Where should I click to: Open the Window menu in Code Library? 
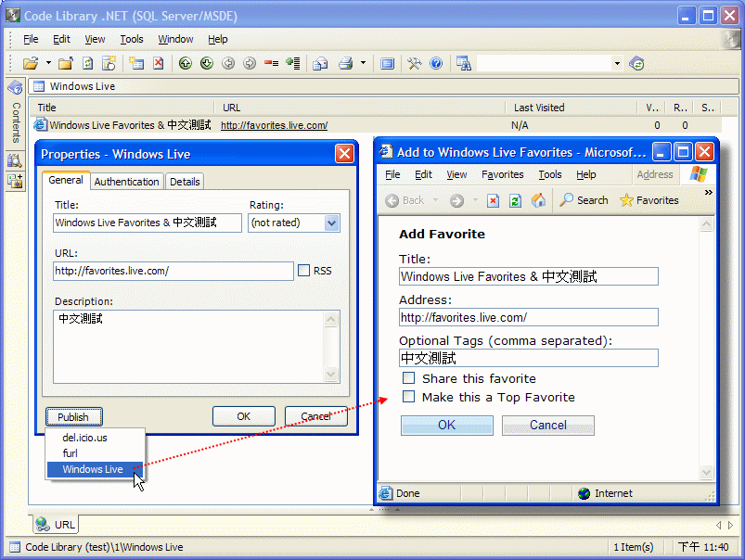tap(175, 39)
